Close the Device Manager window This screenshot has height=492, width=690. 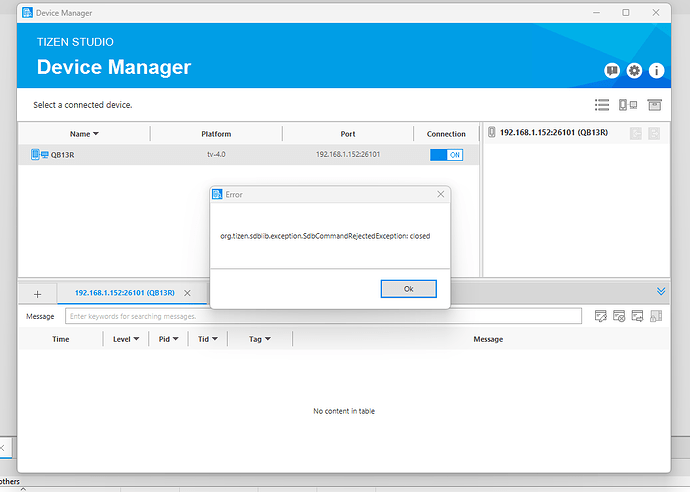click(656, 13)
